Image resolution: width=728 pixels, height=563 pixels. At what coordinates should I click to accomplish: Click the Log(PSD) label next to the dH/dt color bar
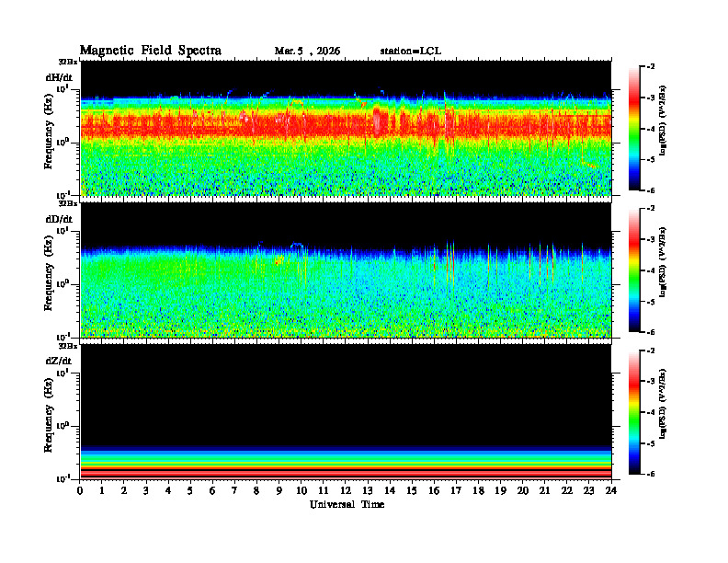(x=663, y=121)
